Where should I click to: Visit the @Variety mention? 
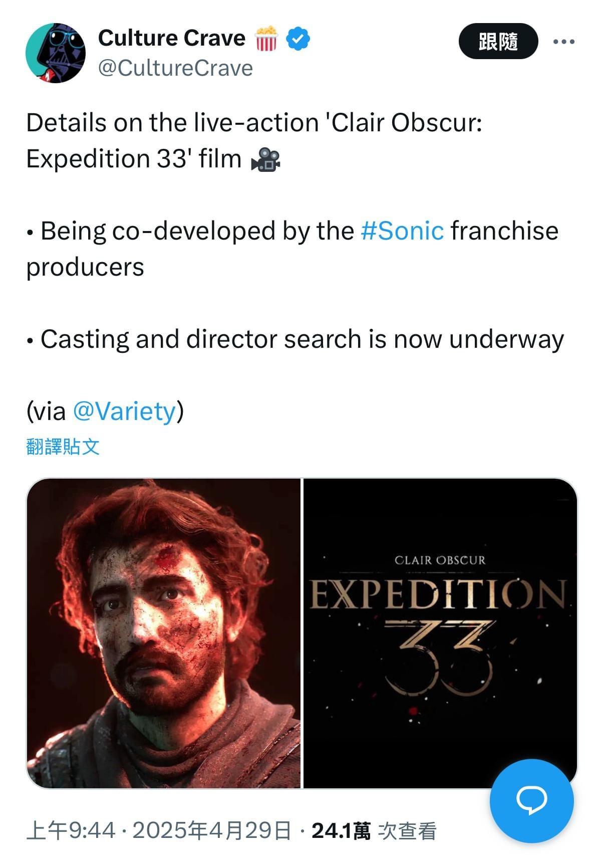pyautogui.click(x=124, y=411)
